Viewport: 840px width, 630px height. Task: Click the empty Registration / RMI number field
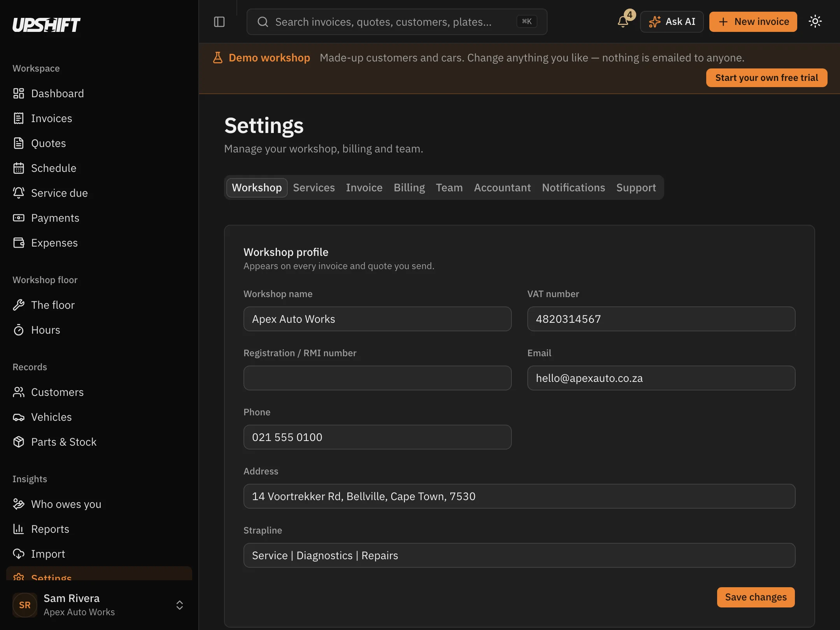[x=377, y=378]
